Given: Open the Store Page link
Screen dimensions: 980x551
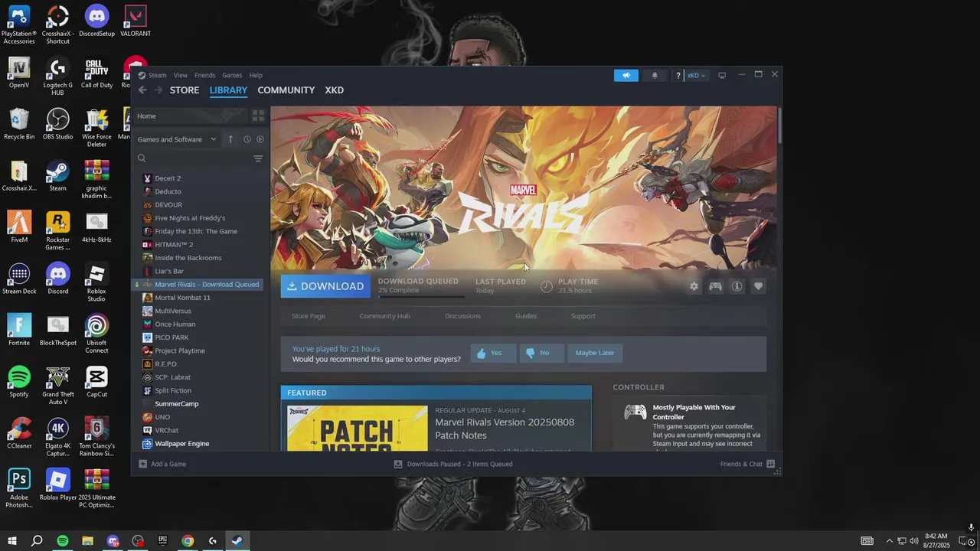Looking at the screenshot, I should (309, 316).
